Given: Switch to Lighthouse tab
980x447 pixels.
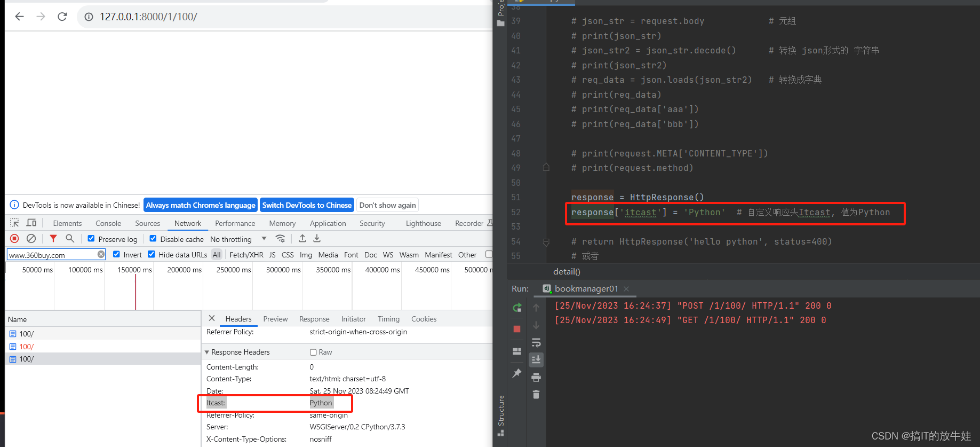Looking at the screenshot, I should 423,223.
